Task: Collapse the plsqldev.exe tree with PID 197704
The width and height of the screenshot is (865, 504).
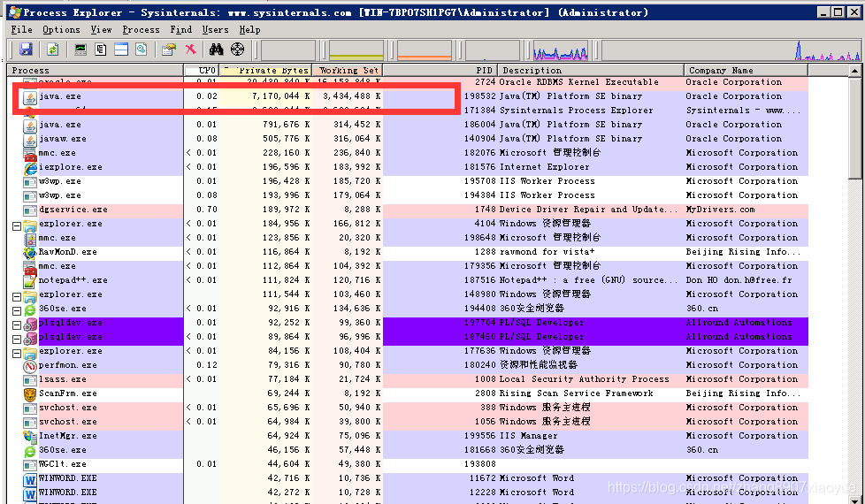Action: [17, 325]
